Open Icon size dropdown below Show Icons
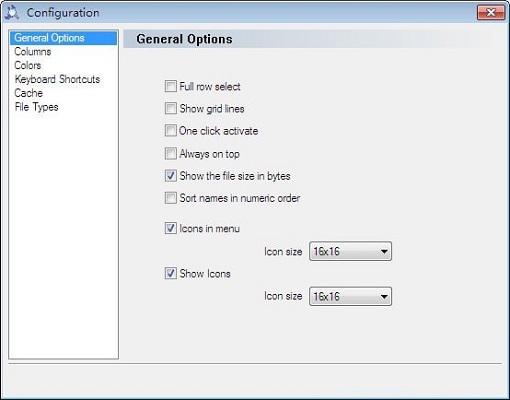 350,296
